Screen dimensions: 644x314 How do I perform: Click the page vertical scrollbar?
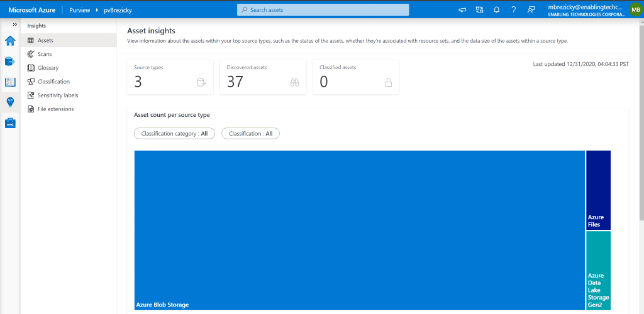coord(641,123)
